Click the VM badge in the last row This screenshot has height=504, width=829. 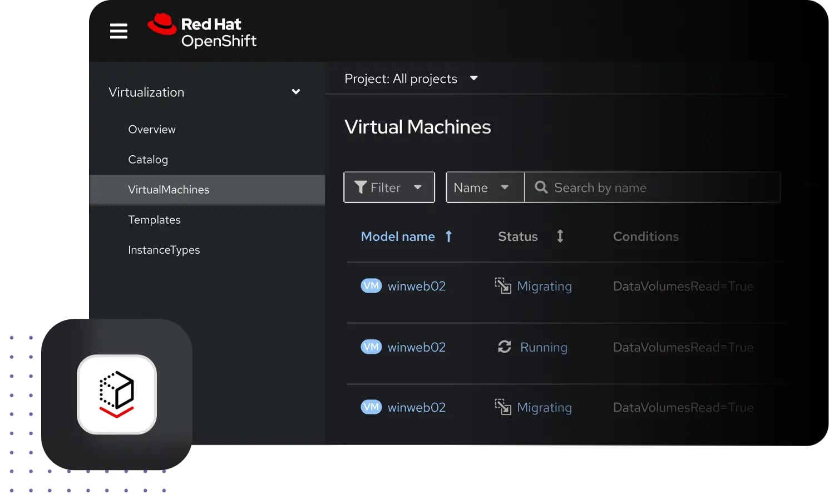371,407
